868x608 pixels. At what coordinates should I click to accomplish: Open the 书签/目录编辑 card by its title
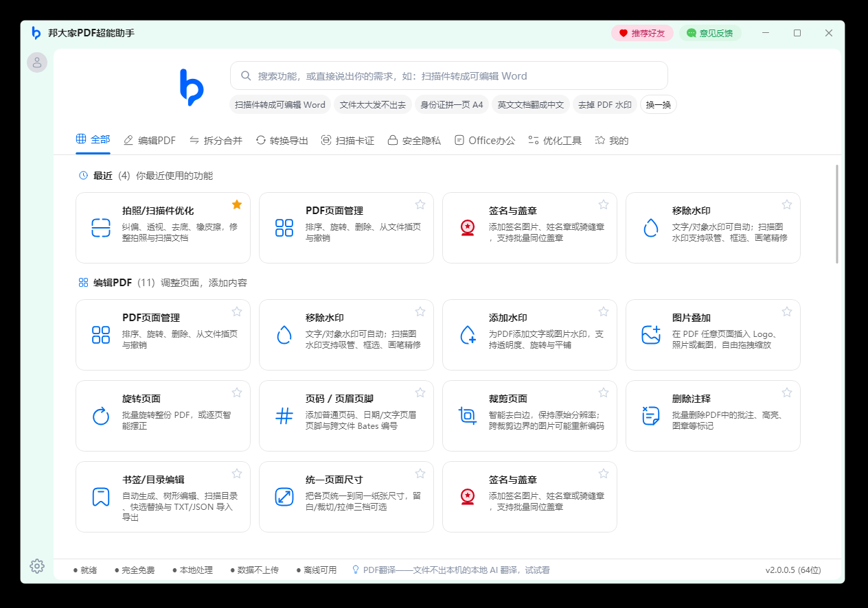click(x=153, y=479)
